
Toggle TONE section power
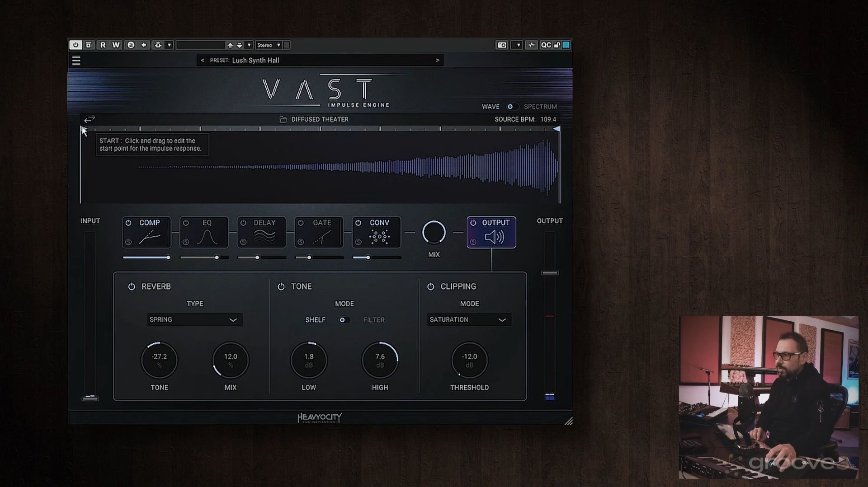(281, 286)
